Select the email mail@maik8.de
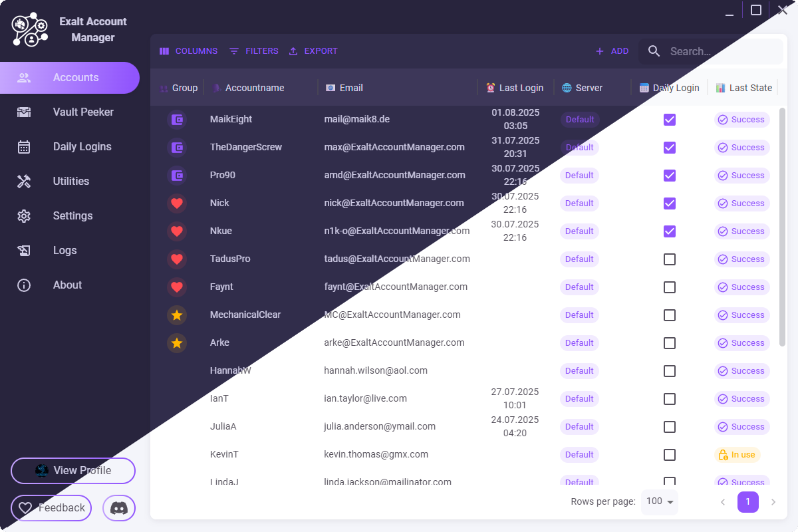The height and width of the screenshot is (532, 798). [x=357, y=120]
